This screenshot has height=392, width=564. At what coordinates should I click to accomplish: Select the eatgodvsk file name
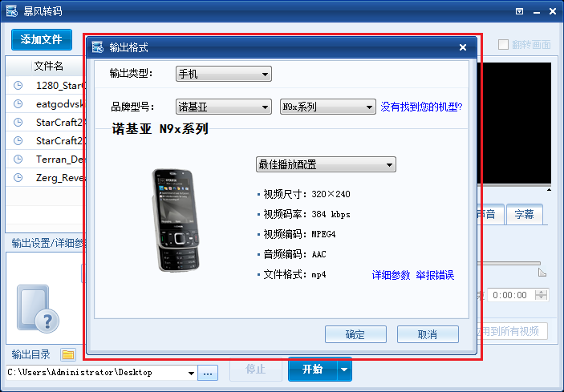coord(59,104)
